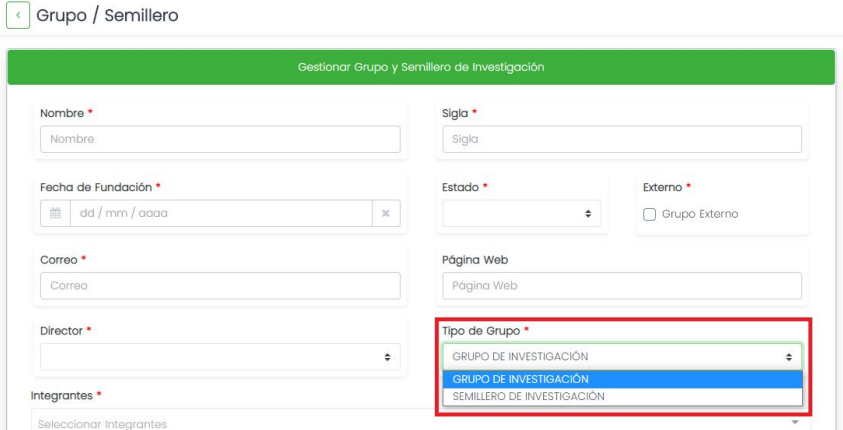Image resolution: width=843 pixels, height=430 pixels.
Task: Click the green Gestionar Grupo y Semillero header
Action: [421, 67]
